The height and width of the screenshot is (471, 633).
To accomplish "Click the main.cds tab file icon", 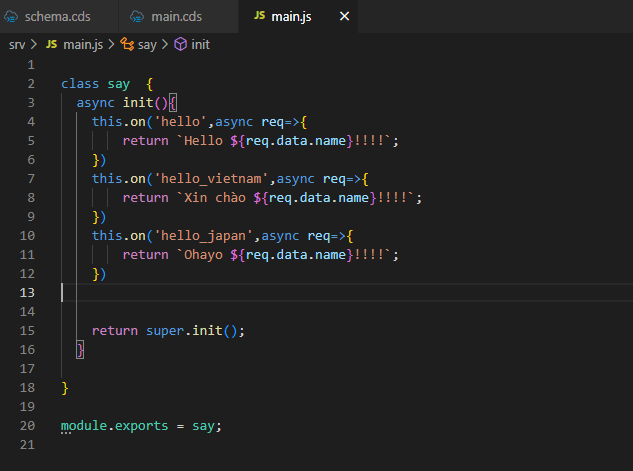I will pyautogui.click(x=136, y=17).
